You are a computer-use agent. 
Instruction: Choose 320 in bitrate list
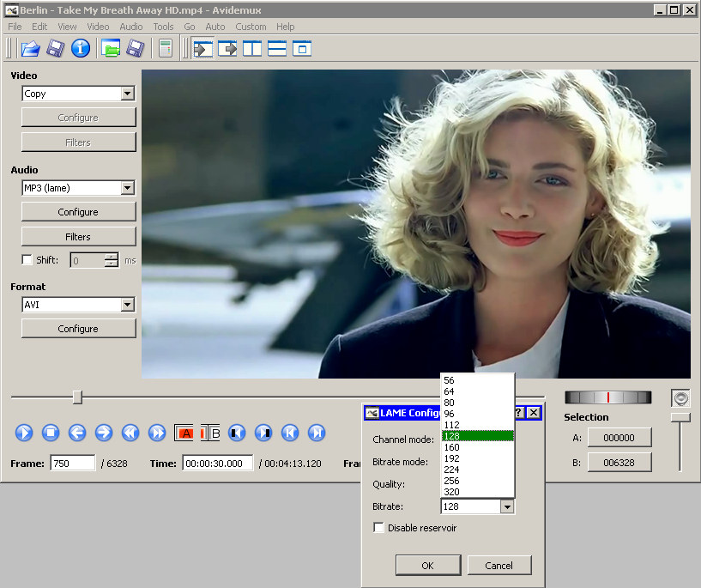477,492
